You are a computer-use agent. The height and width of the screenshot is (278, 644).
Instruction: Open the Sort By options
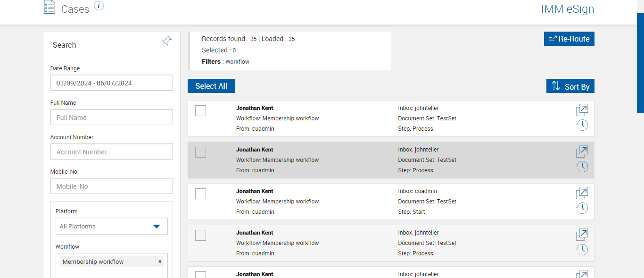(x=570, y=86)
